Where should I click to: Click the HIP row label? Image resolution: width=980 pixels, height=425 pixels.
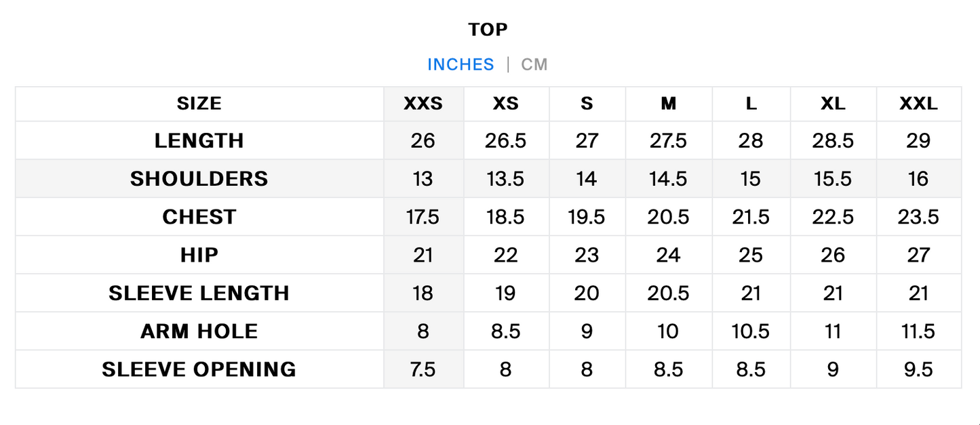click(199, 255)
